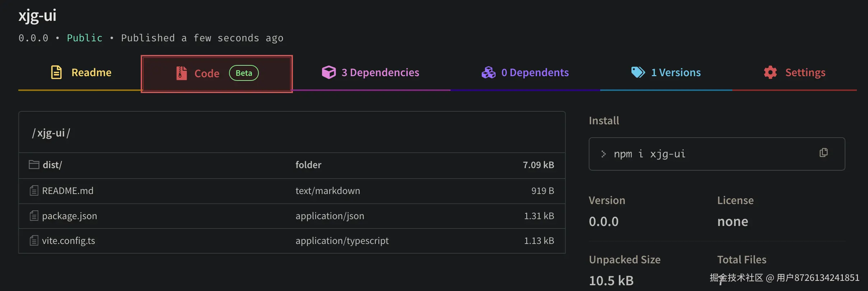Image resolution: width=868 pixels, height=291 pixels.
Task: Copy the npm install command
Action: pyautogui.click(x=823, y=153)
